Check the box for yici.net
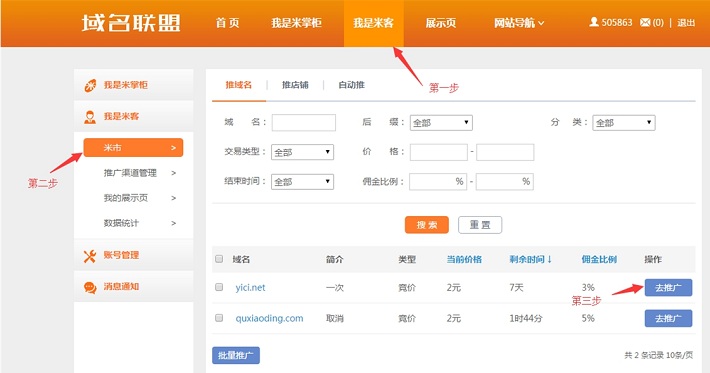 219,287
